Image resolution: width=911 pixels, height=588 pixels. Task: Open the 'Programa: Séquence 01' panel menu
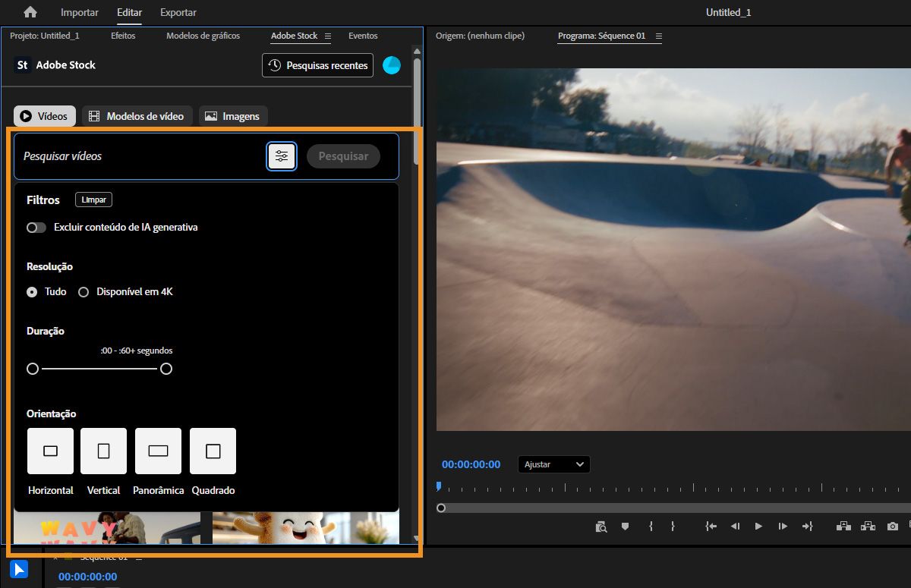coord(658,36)
